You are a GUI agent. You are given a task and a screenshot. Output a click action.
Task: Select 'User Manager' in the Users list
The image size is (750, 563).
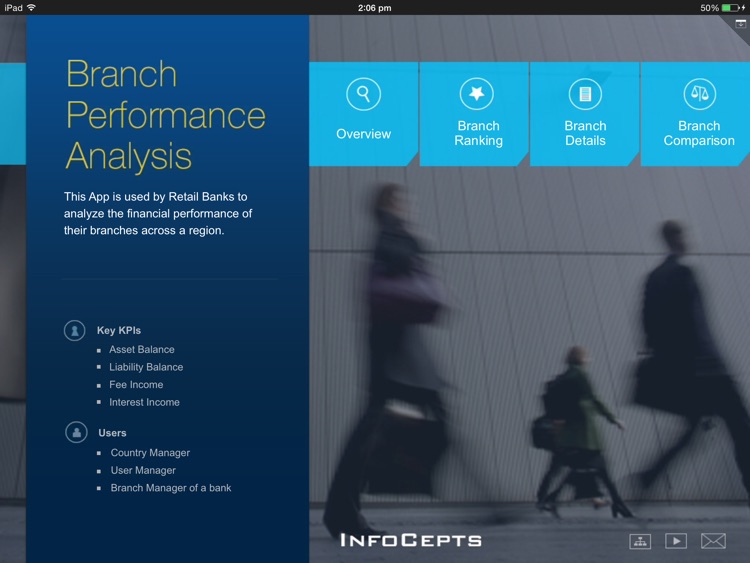pos(143,471)
